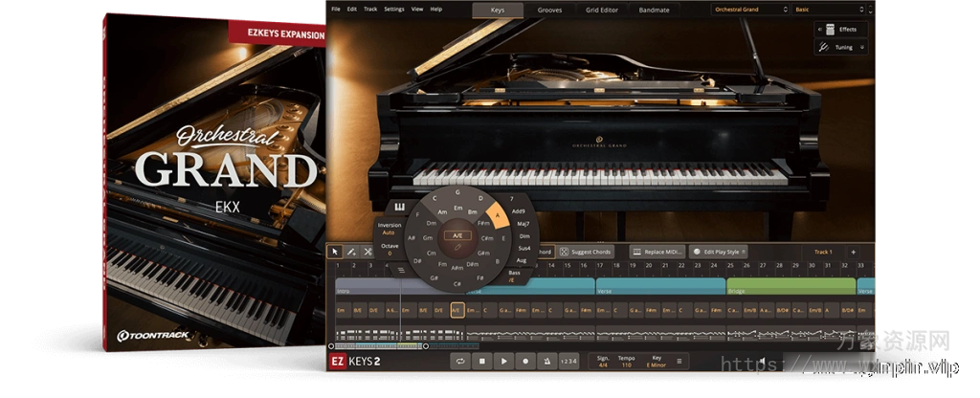Select the highlighted A/E chord block in timeline
This screenshot has width=980, height=398.
click(457, 310)
